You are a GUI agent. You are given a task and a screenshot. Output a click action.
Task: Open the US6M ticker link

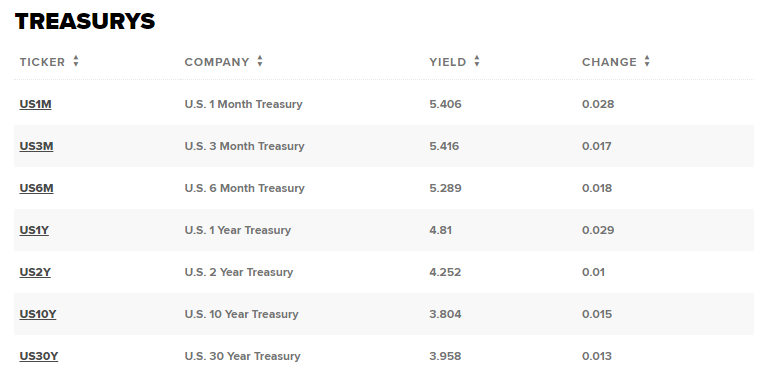[x=36, y=188]
